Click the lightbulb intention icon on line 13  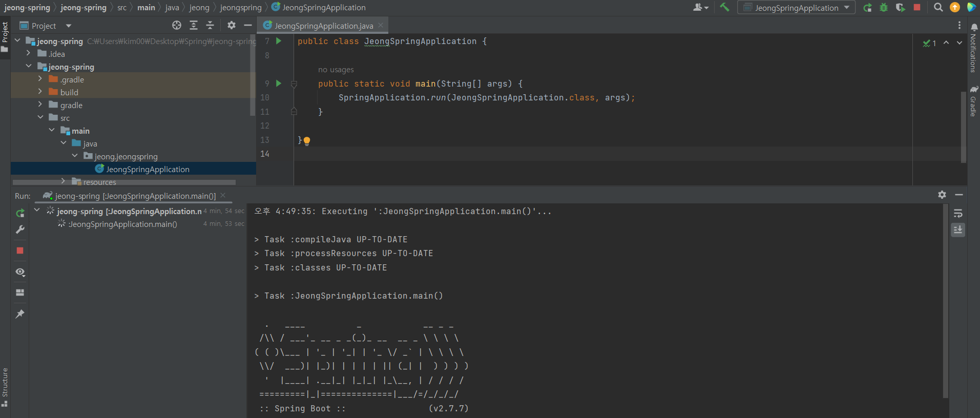[307, 141]
